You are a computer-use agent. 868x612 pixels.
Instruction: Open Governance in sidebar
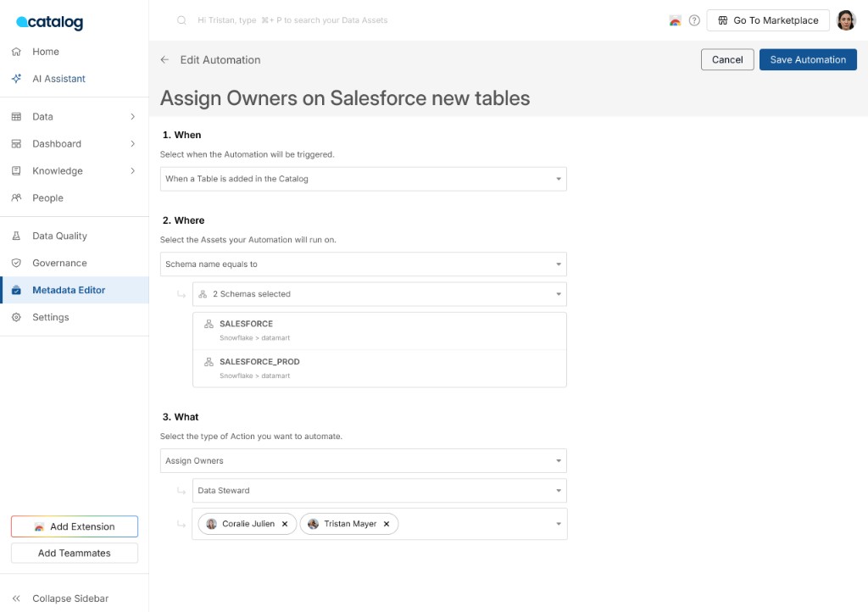(75, 263)
